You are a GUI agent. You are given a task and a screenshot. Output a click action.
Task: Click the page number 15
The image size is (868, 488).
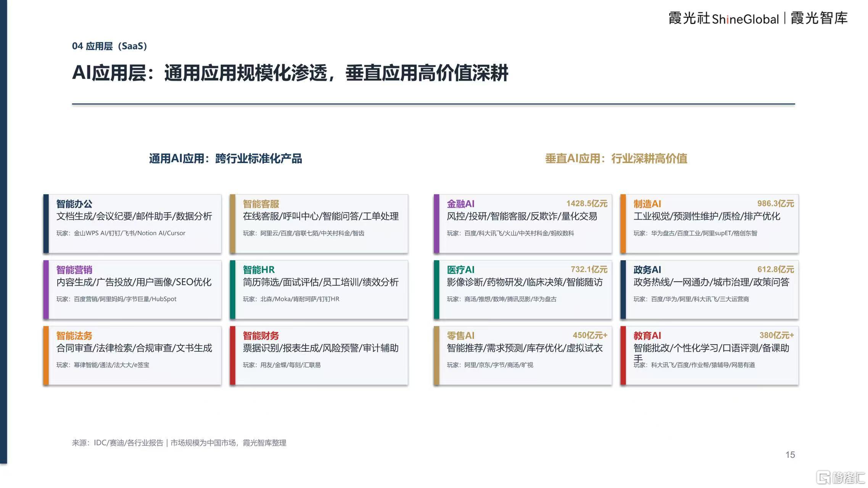coord(790,455)
